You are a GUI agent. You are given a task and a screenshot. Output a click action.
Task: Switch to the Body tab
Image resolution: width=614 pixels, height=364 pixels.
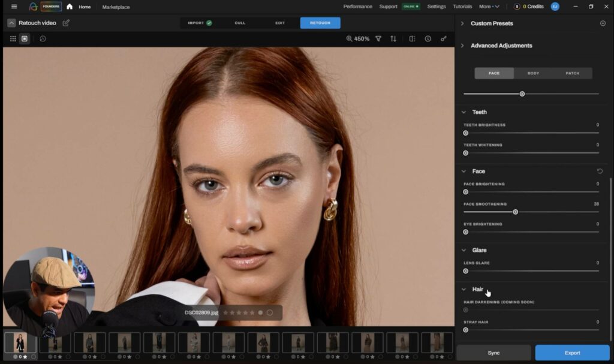click(533, 73)
